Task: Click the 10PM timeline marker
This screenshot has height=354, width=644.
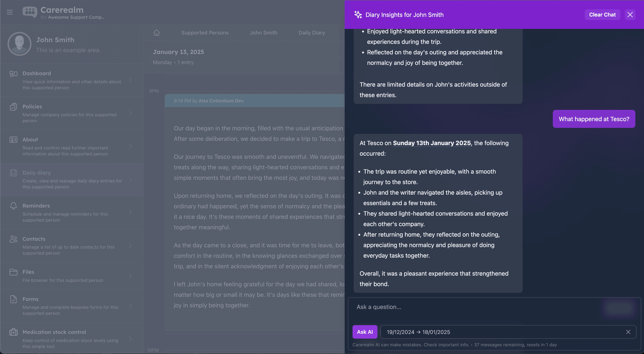Action: click(x=153, y=350)
